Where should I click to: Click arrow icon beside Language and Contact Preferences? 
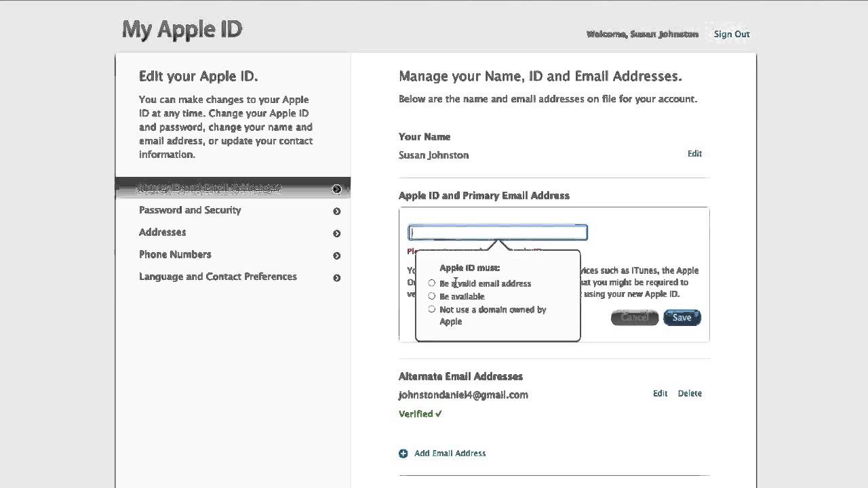click(336, 278)
